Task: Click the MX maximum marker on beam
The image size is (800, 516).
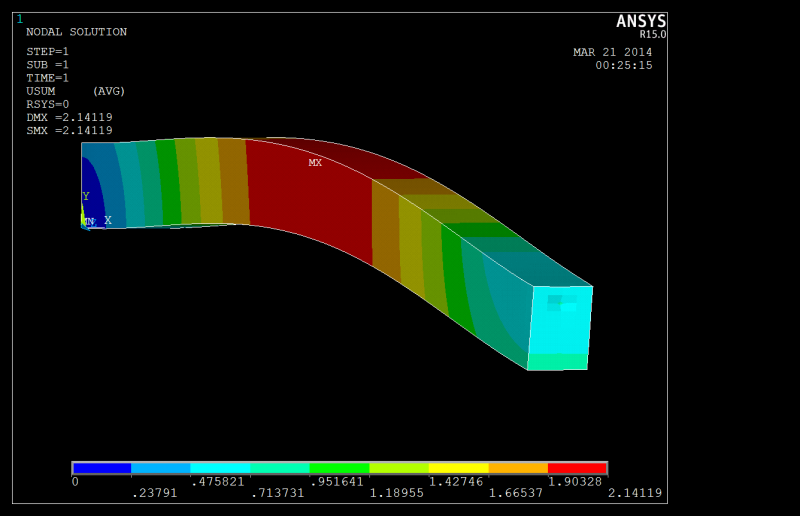Action: [x=315, y=163]
